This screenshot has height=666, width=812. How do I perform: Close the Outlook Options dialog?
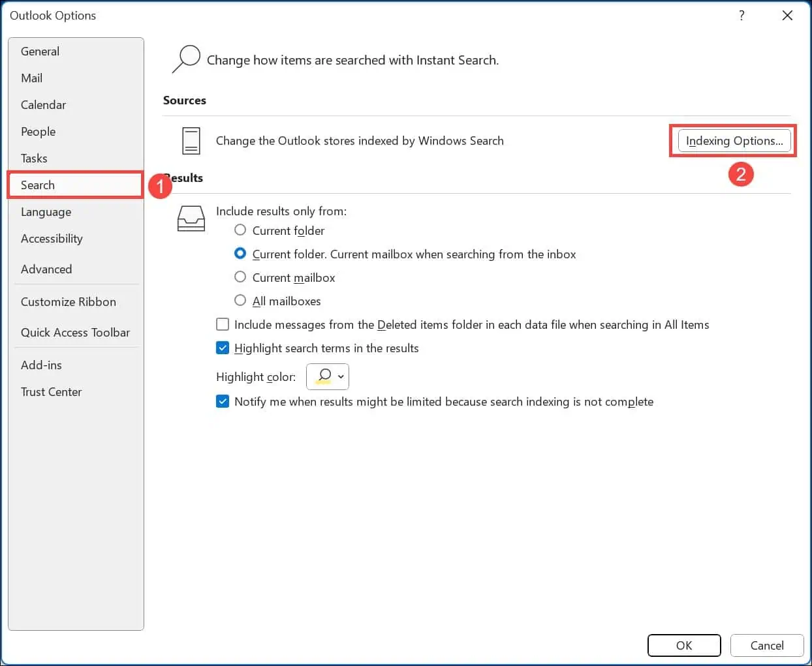(787, 15)
